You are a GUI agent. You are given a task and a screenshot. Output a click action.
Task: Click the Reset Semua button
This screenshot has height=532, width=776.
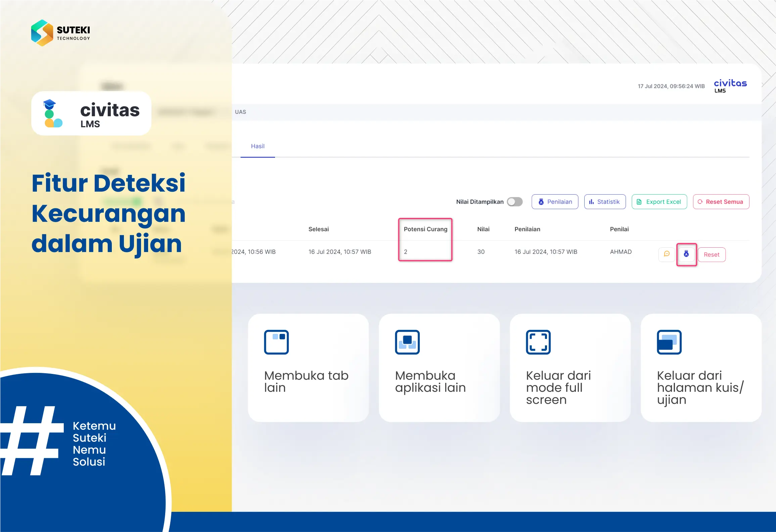[x=721, y=202]
